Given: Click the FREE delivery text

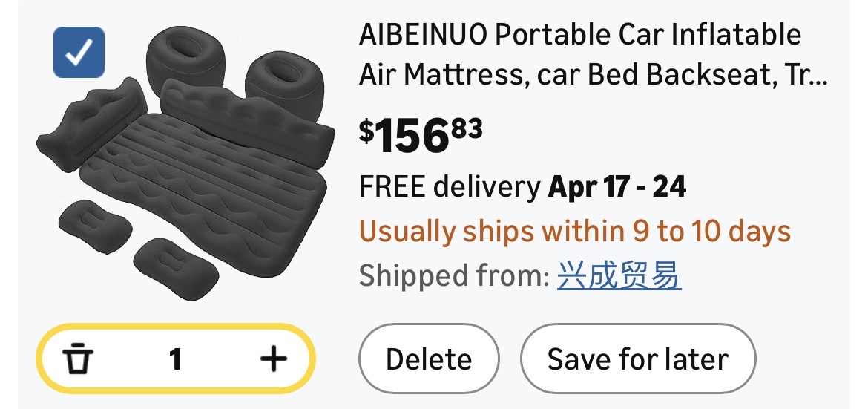Looking at the screenshot, I should [x=450, y=187].
